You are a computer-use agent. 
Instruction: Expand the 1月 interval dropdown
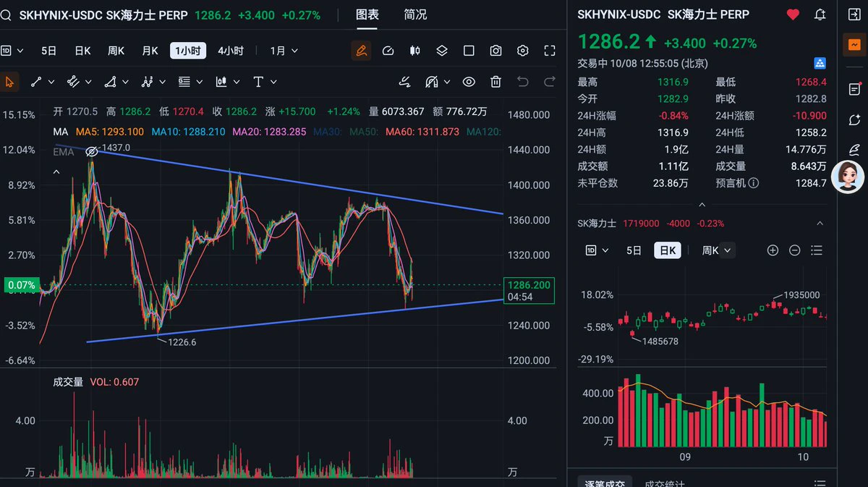pyautogui.click(x=284, y=51)
